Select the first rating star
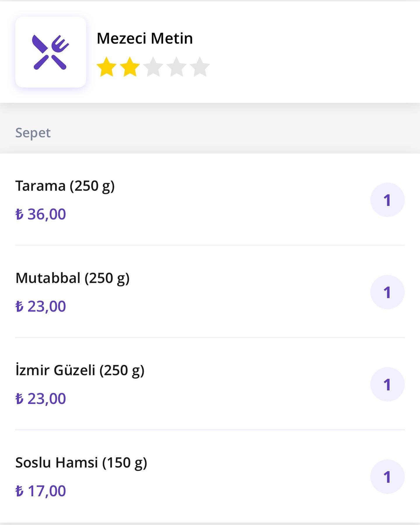Image resolution: width=420 pixels, height=525 pixels. pos(106,67)
